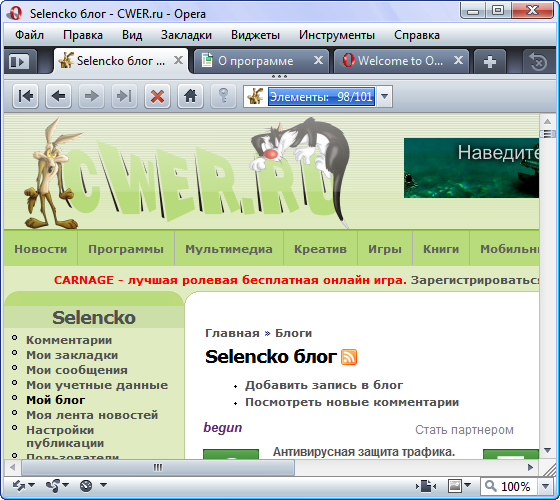The image size is (560, 500).
Task: Open the Opera Link dropdown arrow
Action: [x=31, y=485]
